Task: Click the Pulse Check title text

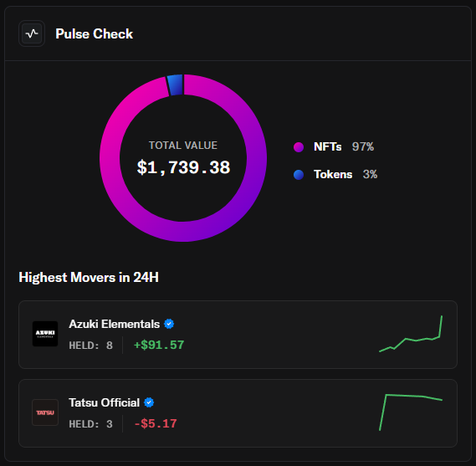Action: point(94,33)
